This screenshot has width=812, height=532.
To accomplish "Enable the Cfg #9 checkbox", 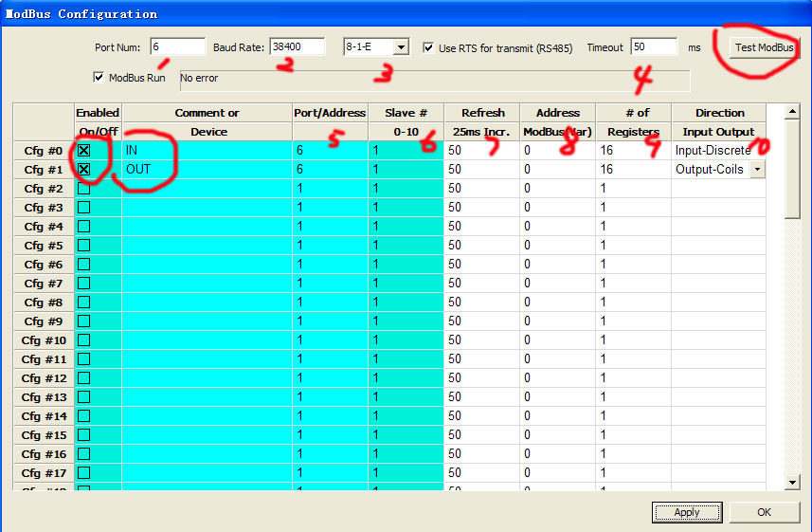I will tap(84, 321).
